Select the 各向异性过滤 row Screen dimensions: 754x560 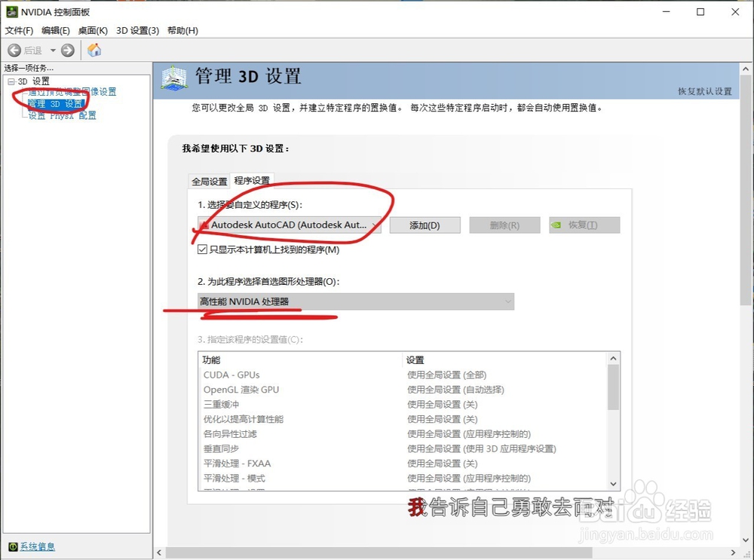pos(403,434)
